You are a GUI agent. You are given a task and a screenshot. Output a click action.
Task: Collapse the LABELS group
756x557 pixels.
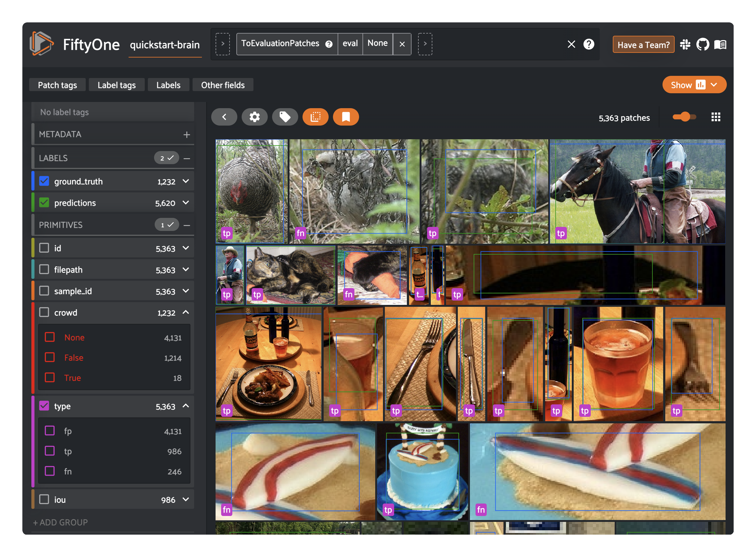187,158
